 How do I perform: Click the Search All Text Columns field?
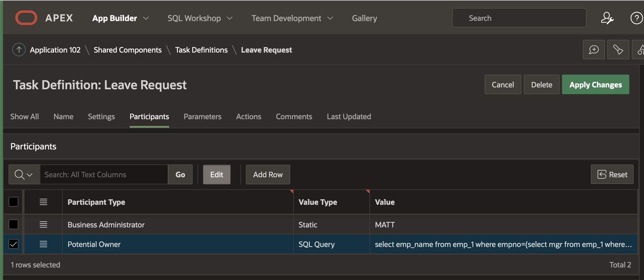pos(104,175)
